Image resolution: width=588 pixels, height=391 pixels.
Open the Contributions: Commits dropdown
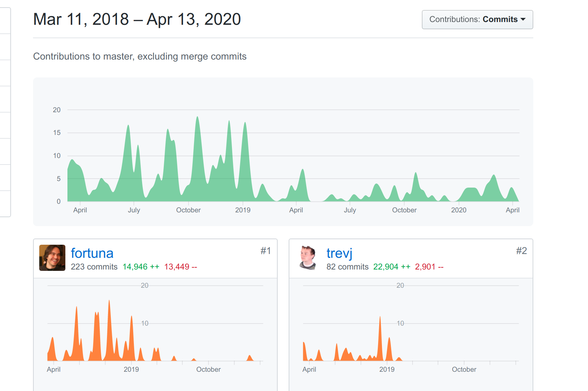(477, 20)
